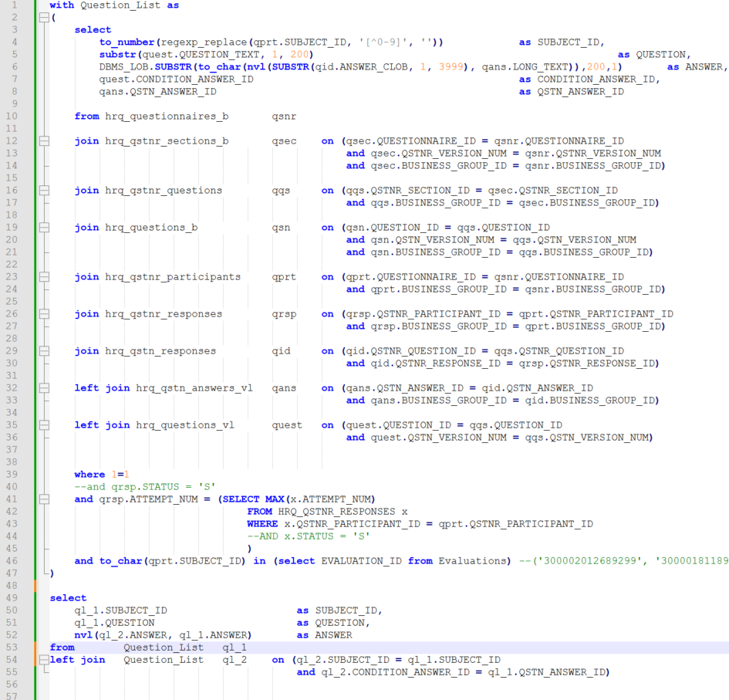The width and height of the screenshot is (729, 700).
Task: Click the comment '--AND x.STATUS = 'S''
Action: coord(309,536)
